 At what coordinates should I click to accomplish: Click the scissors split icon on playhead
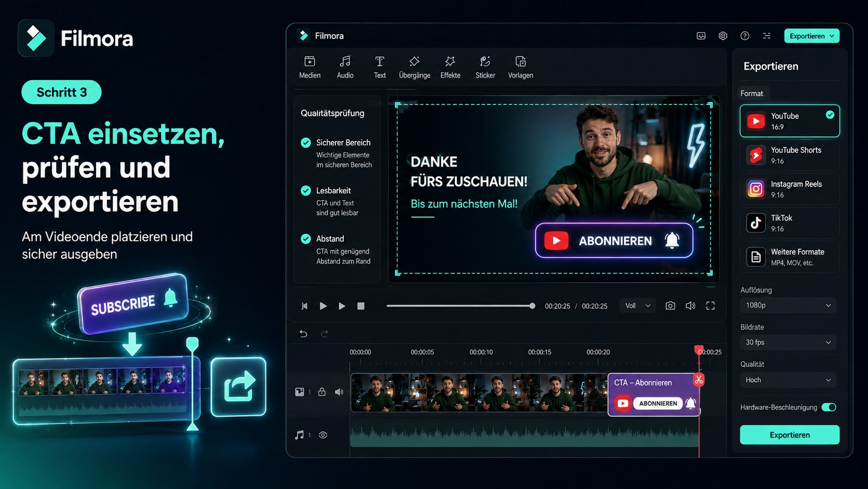(699, 380)
